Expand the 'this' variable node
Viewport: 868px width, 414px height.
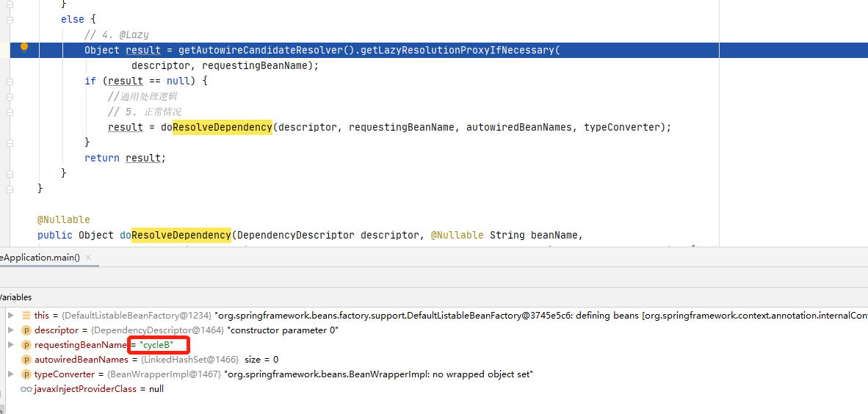10,316
